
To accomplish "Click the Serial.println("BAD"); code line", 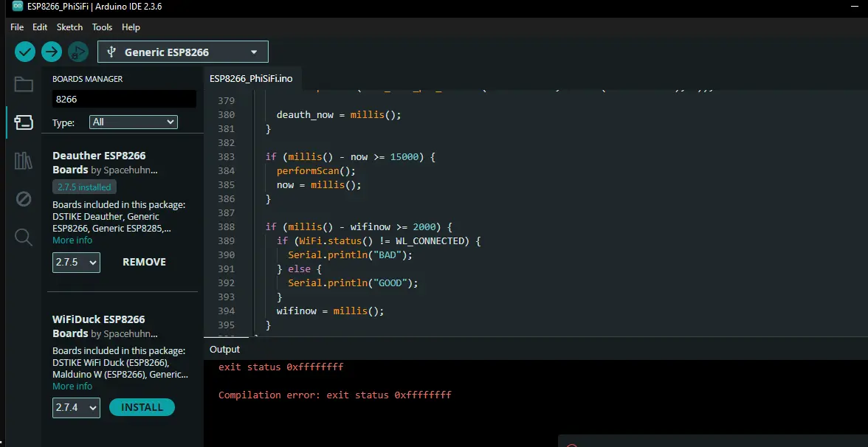I will 351,255.
